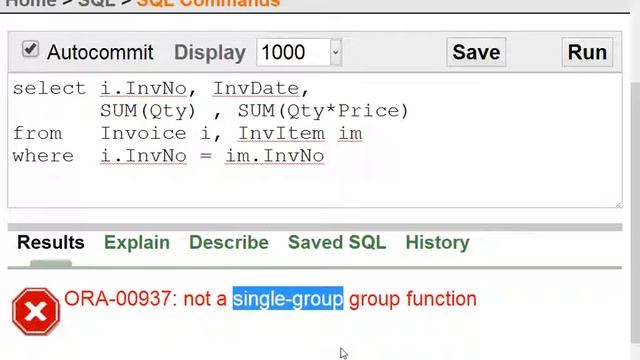Switch to the Results tab
The width and height of the screenshot is (640, 360).
click(51, 242)
